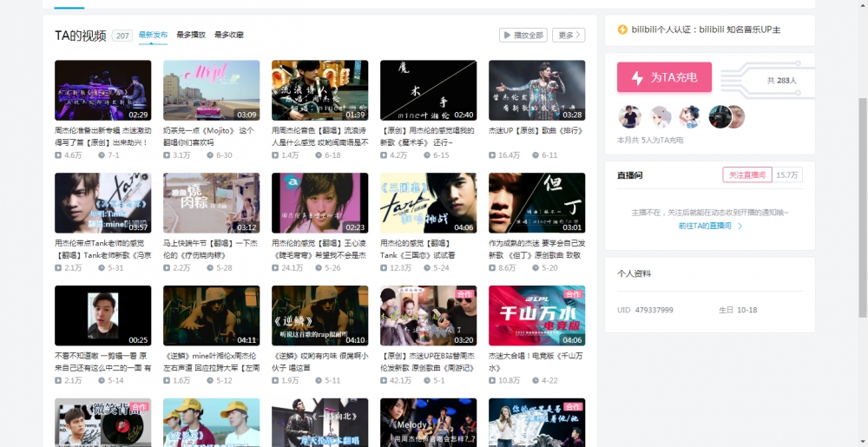868x447 pixels.
Task: Click fourth charger avatar with dark background
Action: click(720, 116)
